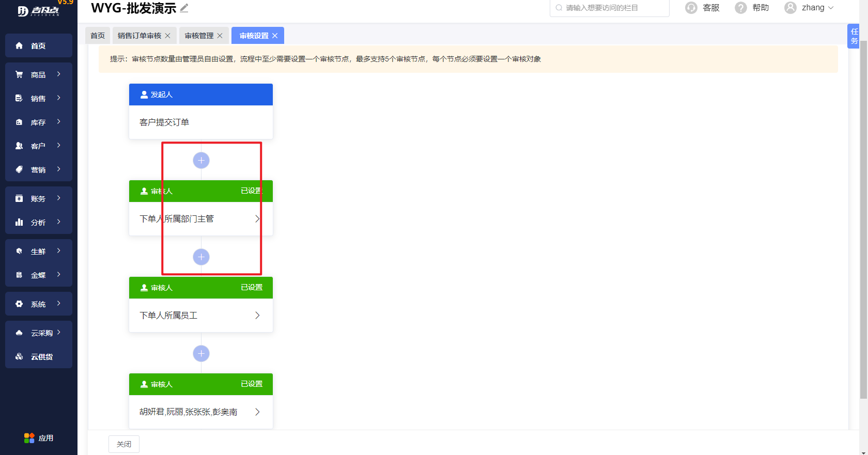Close the 审核设置 tab

tap(275, 36)
